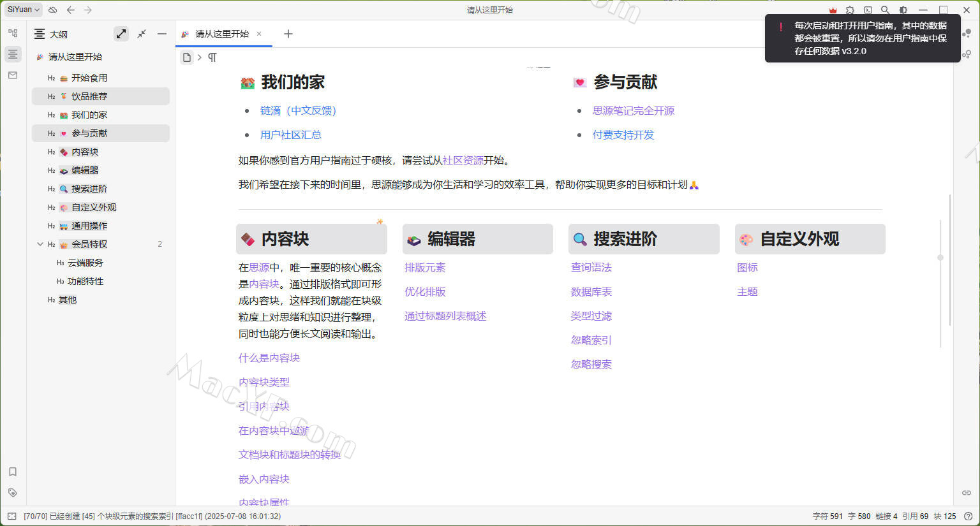Go forward with the right arrow
Image resolution: width=980 pixels, height=526 pixels.
88,10
